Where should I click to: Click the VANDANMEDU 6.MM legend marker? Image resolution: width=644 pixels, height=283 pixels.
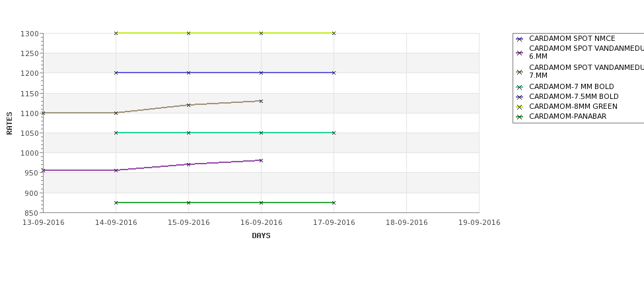pos(520,53)
